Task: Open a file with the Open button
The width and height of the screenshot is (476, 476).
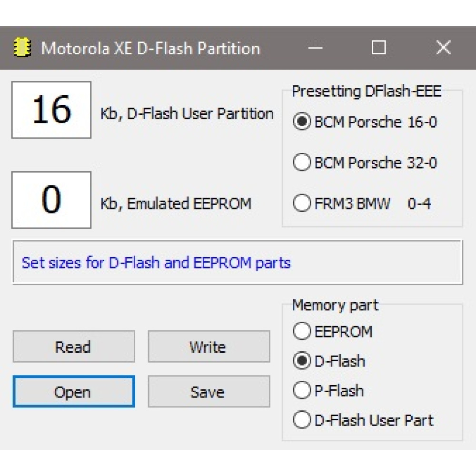Action: point(74,391)
